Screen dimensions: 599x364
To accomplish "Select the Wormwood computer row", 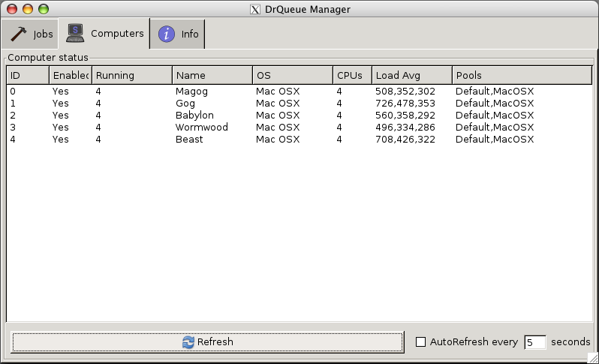I will point(299,127).
